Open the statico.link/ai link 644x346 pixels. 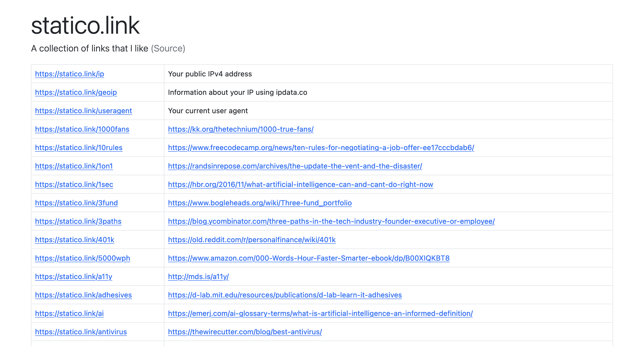point(69,313)
